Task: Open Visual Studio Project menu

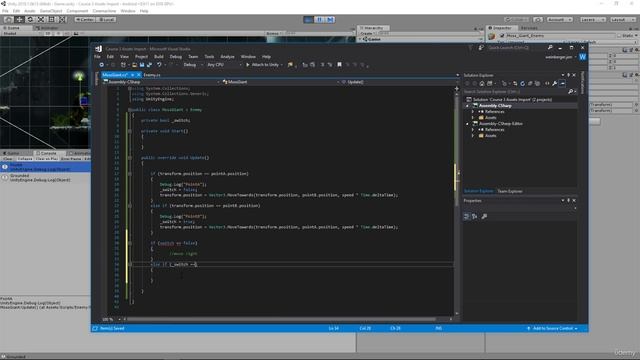Action: [141, 57]
